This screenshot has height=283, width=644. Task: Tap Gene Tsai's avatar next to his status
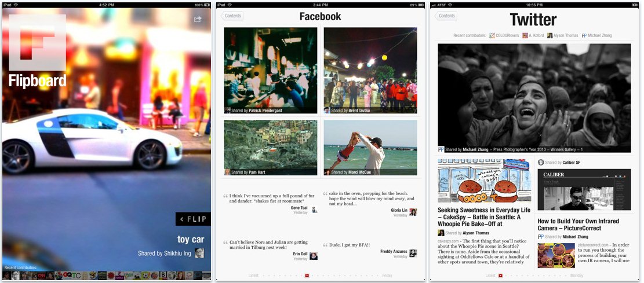pos(314,210)
